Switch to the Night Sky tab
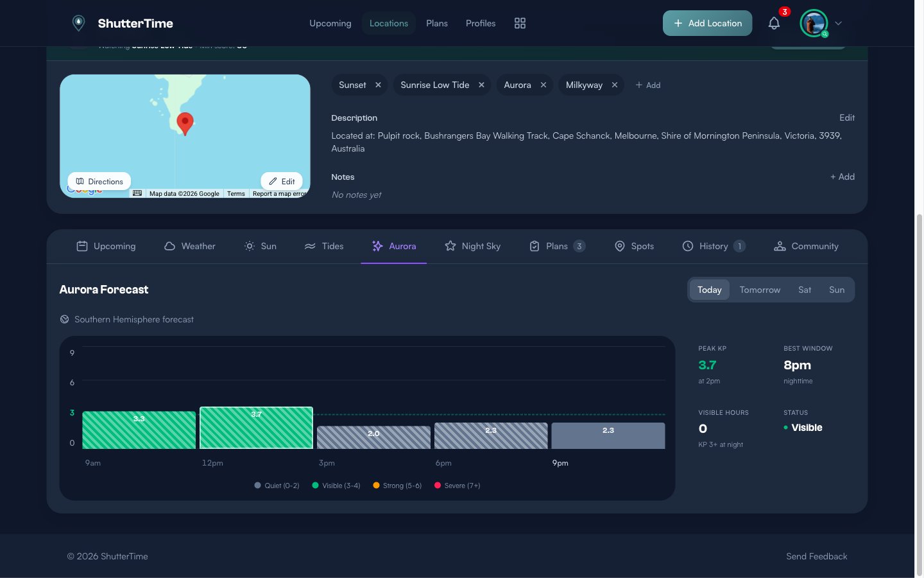Image resolution: width=924 pixels, height=578 pixels. pos(473,246)
